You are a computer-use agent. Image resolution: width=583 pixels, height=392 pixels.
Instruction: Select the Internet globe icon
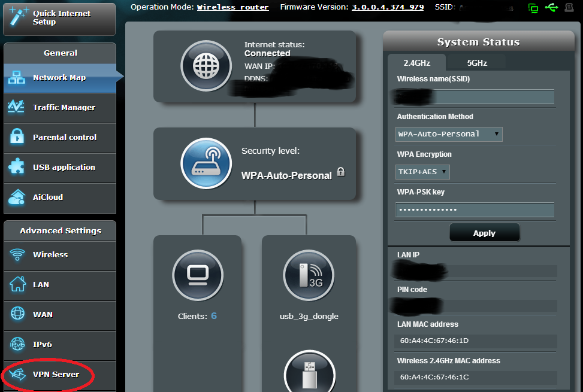(x=206, y=66)
